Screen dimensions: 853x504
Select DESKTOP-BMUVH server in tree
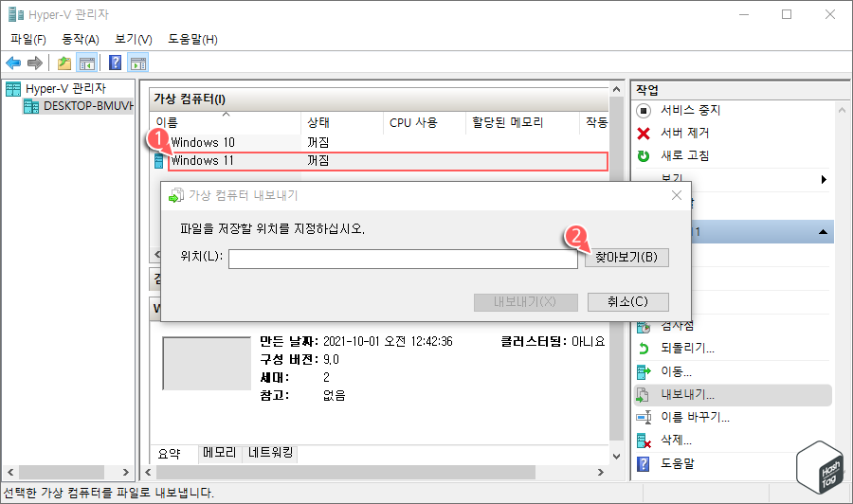(x=87, y=106)
